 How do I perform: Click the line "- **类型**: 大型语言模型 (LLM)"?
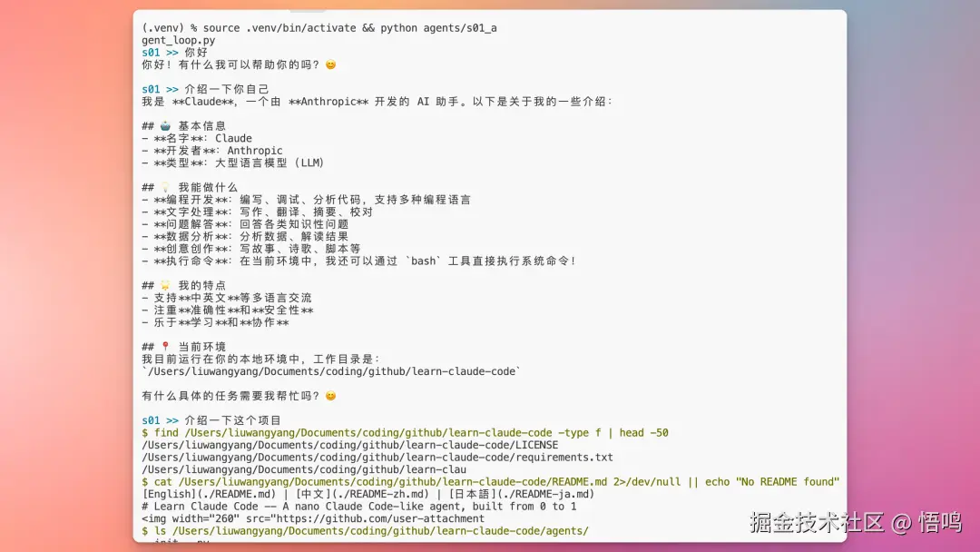coord(233,163)
